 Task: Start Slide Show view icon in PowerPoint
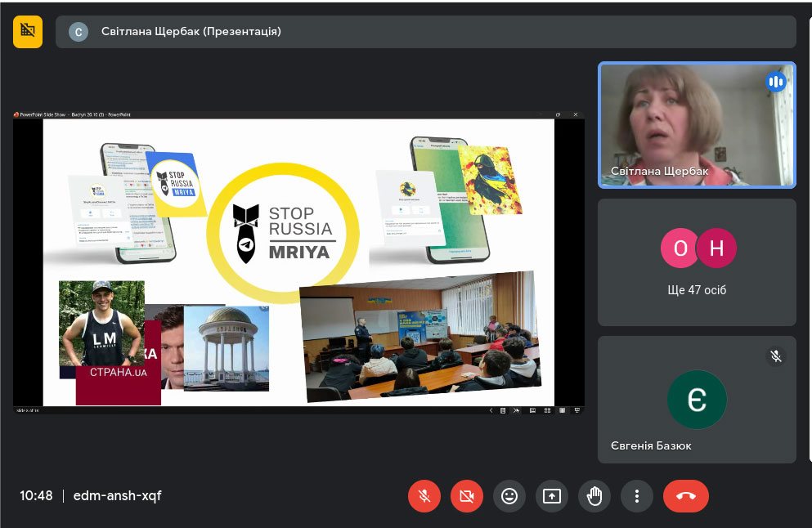[x=576, y=410]
